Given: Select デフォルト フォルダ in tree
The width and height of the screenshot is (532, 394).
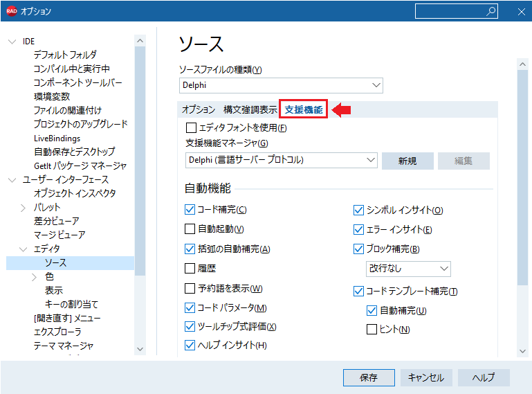Looking at the screenshot, I should click(65, 55).
